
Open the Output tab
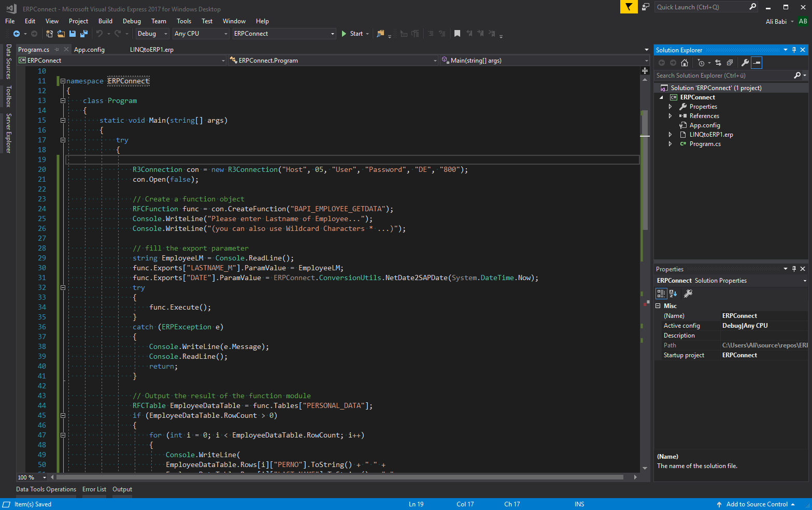click(x=122, y=489)
